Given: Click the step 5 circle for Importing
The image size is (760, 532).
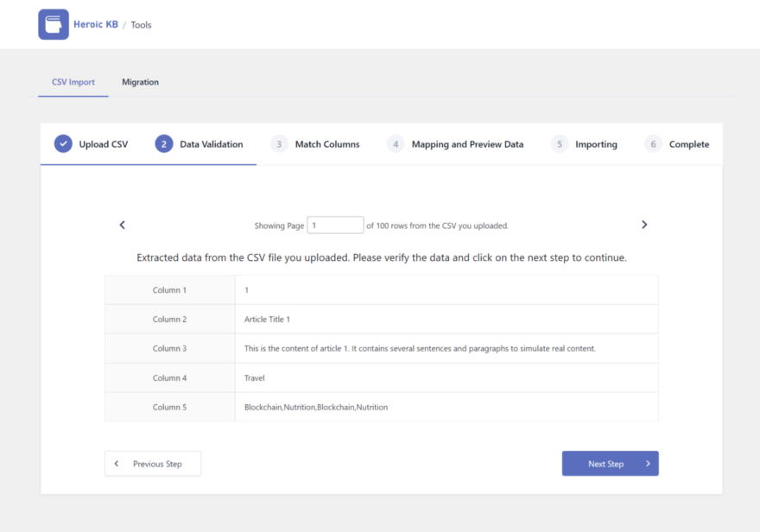Looking at the screenshot, I should [x=558, y=143].
